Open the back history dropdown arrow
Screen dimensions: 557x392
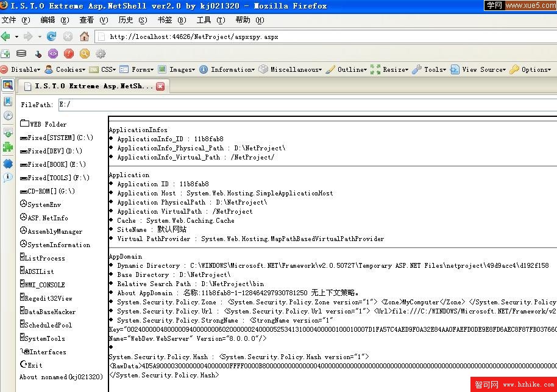16,37
